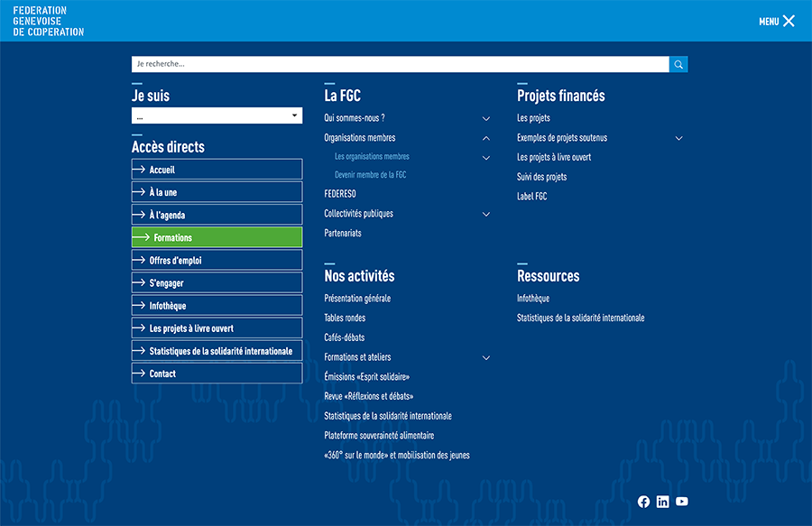This screenshot has width=812, height=526.
Task: Open 'Organisations membres' menu item
Action: [359, 138]
